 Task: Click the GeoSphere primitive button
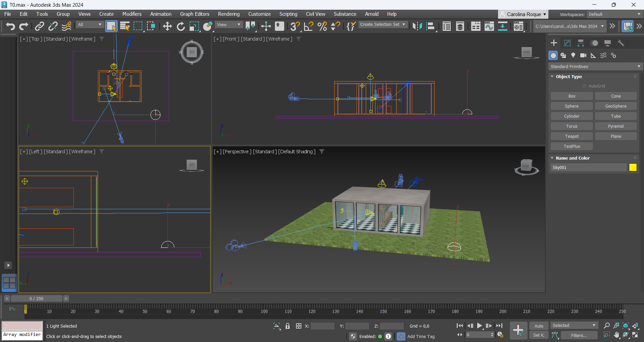tap(615, 106)
